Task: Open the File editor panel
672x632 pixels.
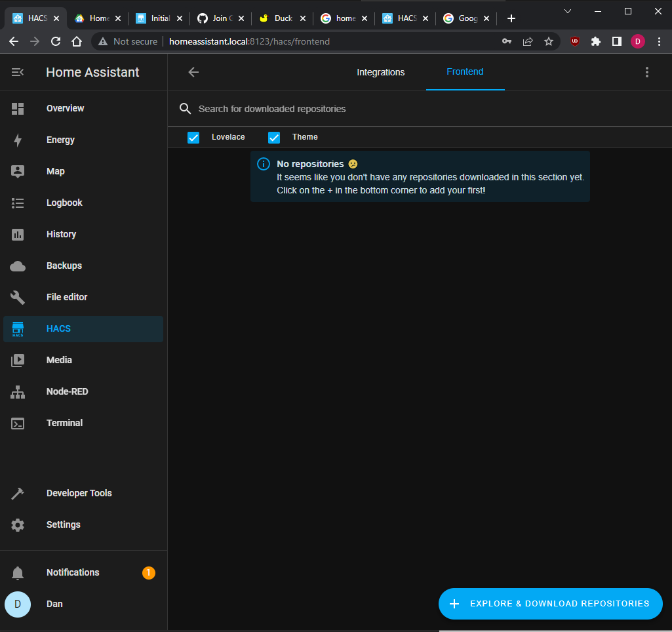Action: [83, 298]
